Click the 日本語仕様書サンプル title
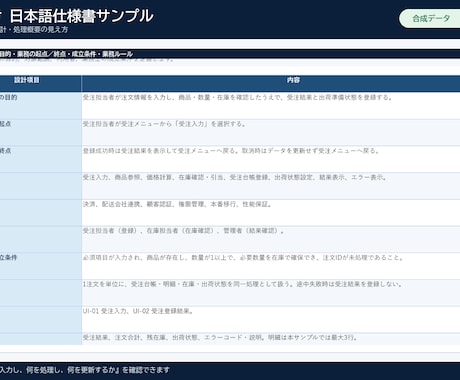Screen dimensions: 460x380 82,16
